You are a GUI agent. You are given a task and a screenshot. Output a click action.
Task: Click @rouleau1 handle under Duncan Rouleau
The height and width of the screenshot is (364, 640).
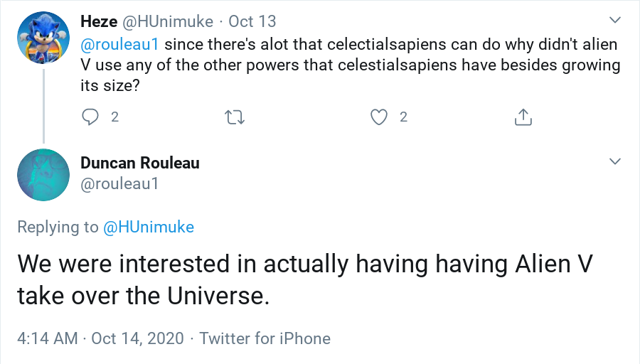(x=119, y=183)
